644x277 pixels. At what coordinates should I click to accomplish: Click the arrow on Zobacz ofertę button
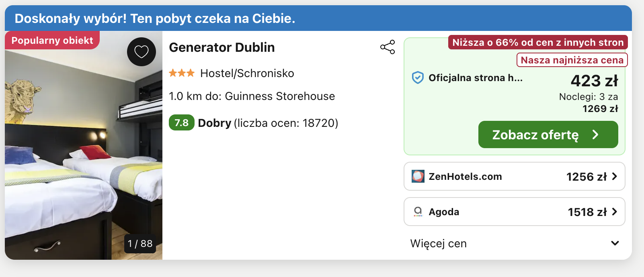596,134
